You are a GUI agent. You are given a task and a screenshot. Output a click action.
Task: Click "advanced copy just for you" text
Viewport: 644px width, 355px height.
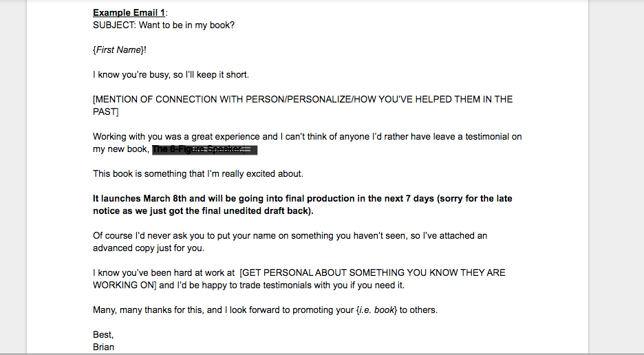(148, 248)
